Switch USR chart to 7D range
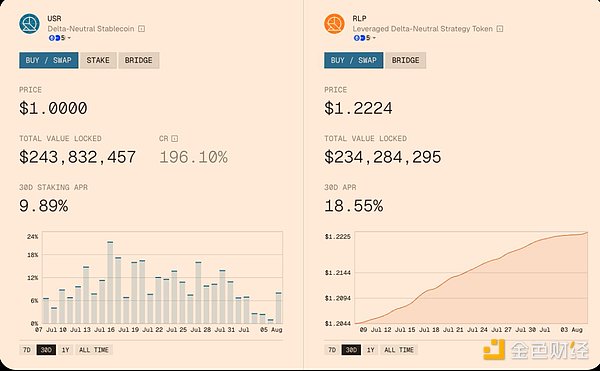 [x=26, y=350]
